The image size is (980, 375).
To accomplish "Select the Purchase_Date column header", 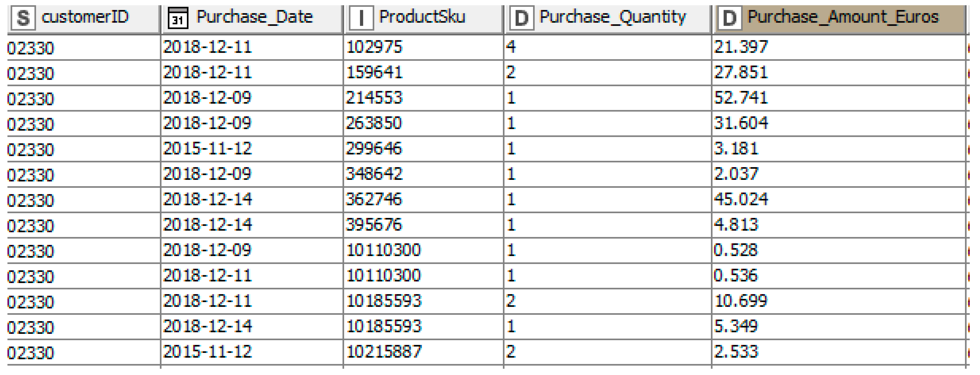I will [x=254, y=17].
